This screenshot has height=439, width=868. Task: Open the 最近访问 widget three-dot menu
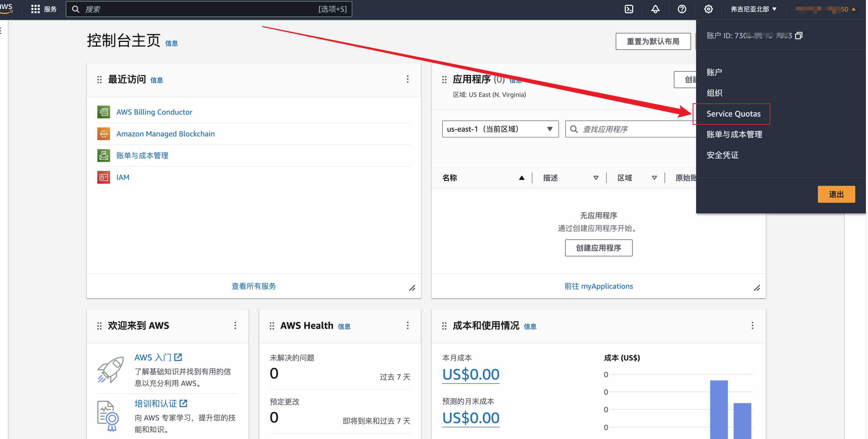[407, 79]
